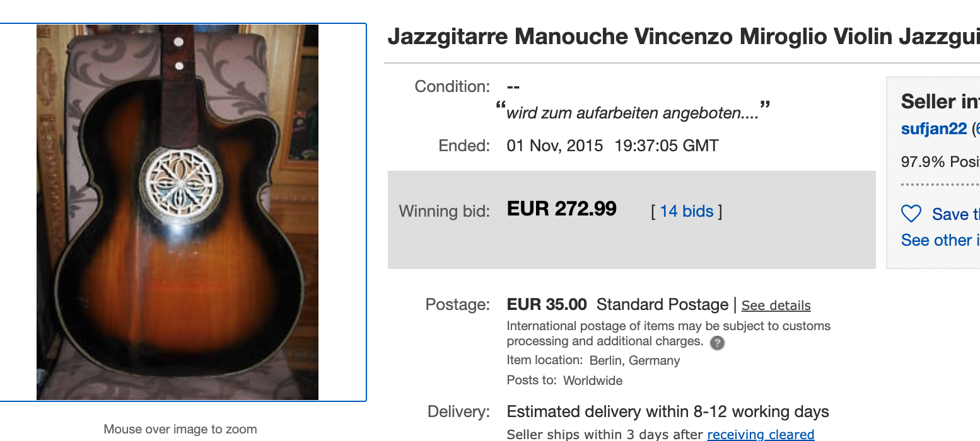Click the 97.9% positive feedback text
The image size is (980, 441).
point(940,162)
